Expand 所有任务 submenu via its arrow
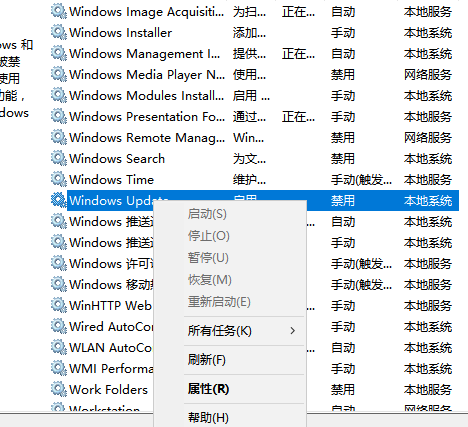 pyautogui.click(x=293, y=331)
